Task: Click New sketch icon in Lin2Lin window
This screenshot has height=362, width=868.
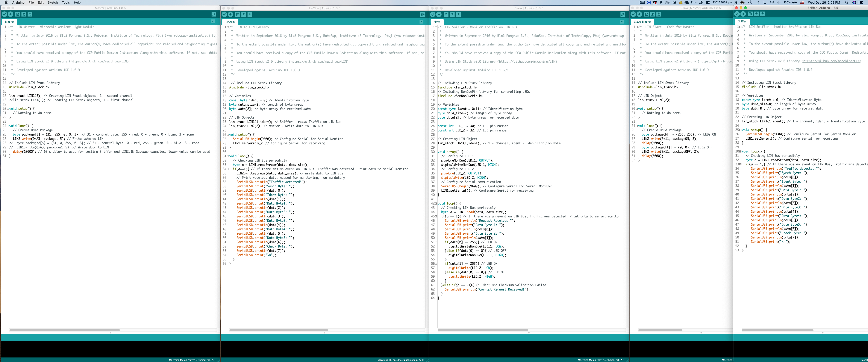Action: click(238, 14)
